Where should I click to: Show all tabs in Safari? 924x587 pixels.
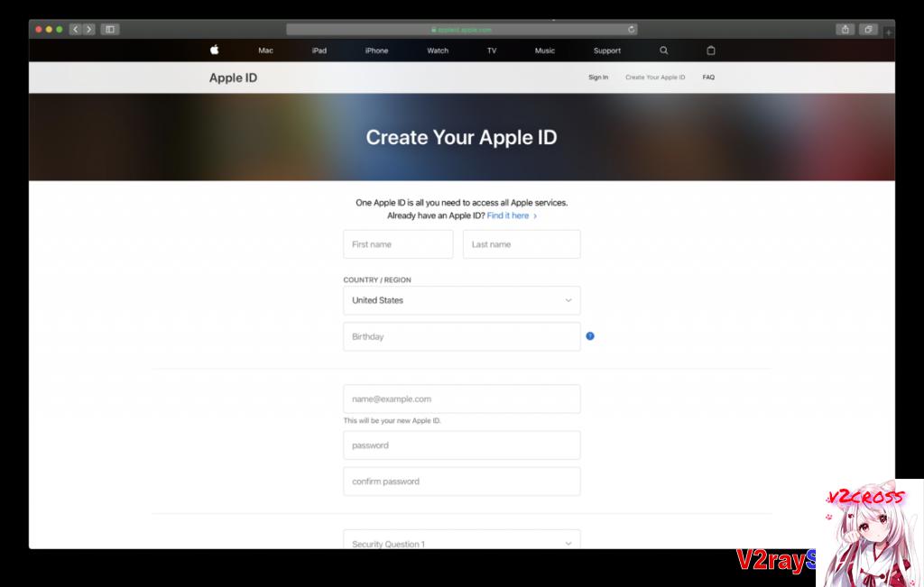click(869, 30)
